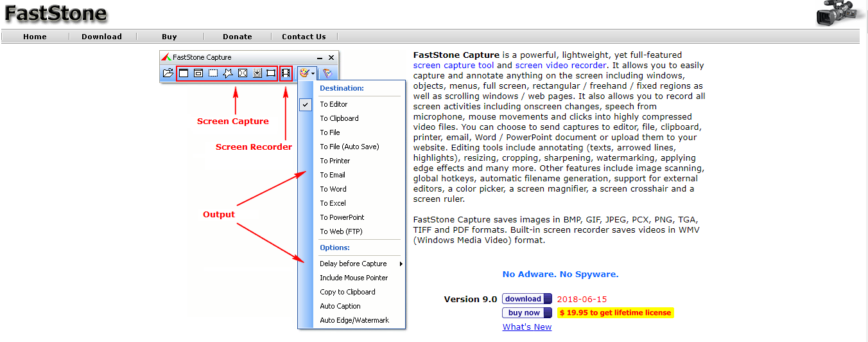
Task: Start the Screen Recorder filmstrip tool
Action: tap(286, 73)
